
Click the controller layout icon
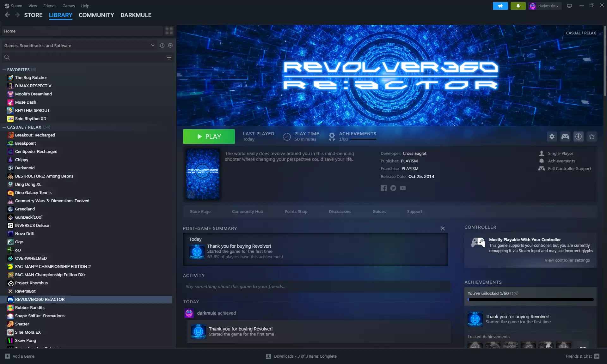click(x=565, y=136)
